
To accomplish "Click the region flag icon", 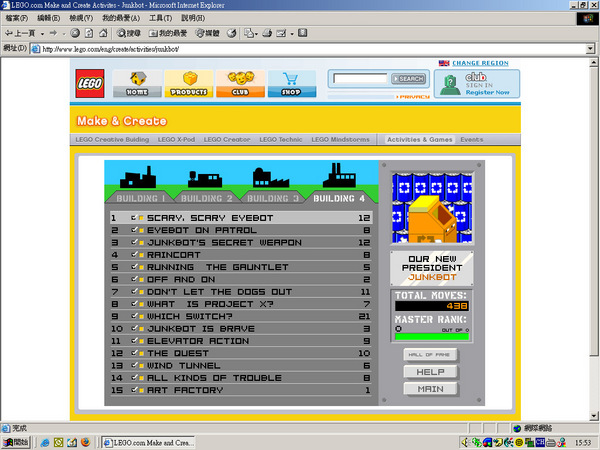I will click(x=444, y=63).
